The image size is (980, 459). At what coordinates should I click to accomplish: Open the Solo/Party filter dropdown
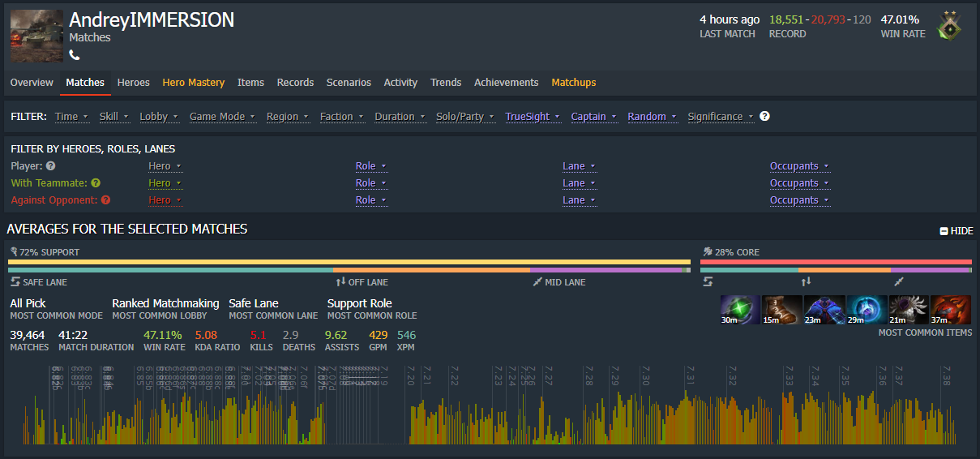[464, 116]
